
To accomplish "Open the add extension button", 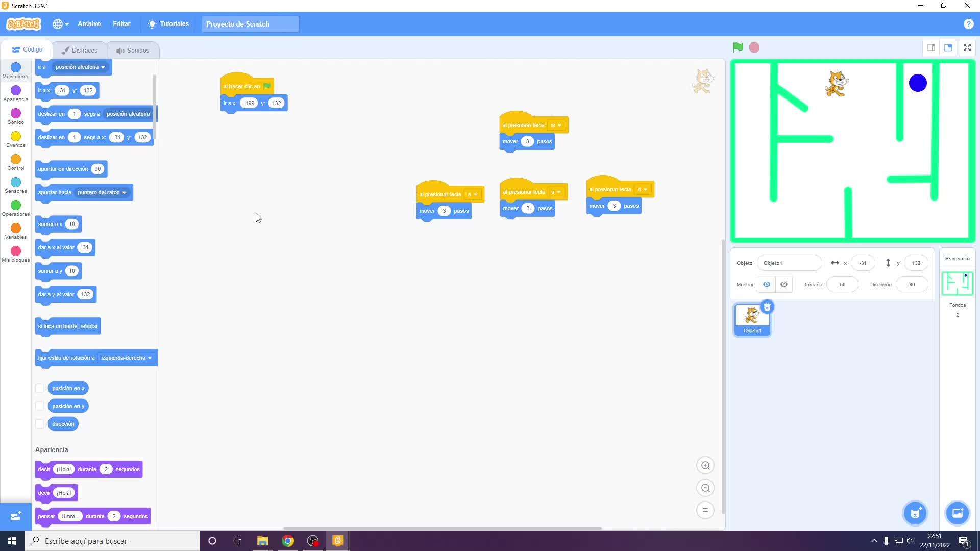I will coord(15,516).
